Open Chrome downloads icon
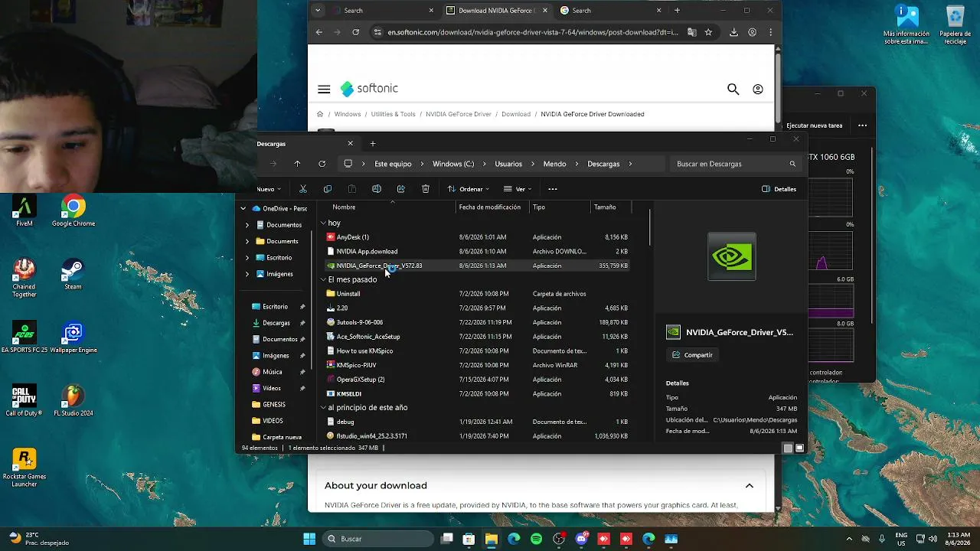This screenshot has height=551, width=980. point(733,32)
